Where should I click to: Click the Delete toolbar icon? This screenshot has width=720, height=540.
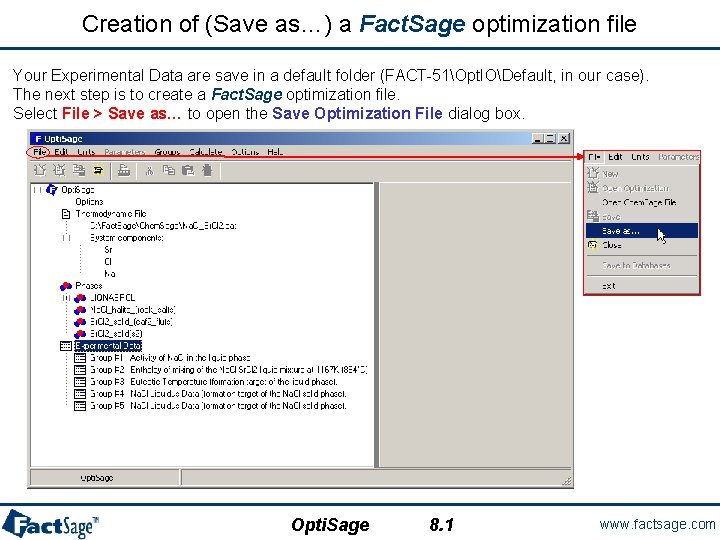click(x=207, y=170)
